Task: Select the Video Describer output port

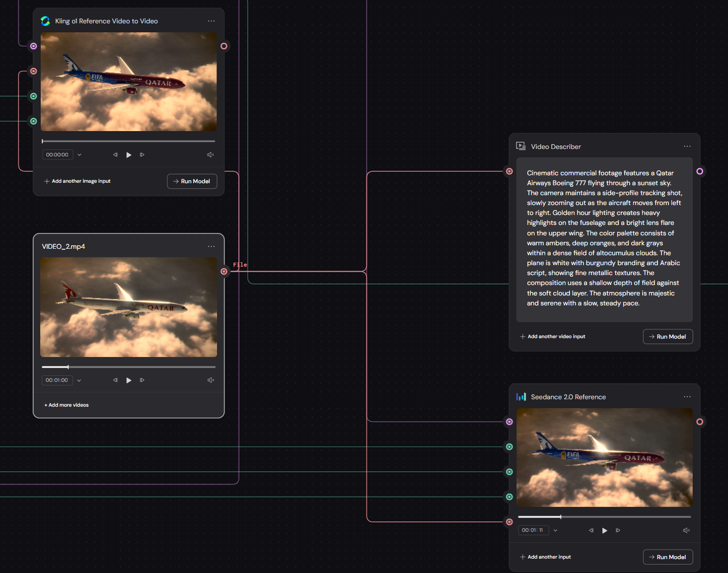Action: click(x=700, y=171)
